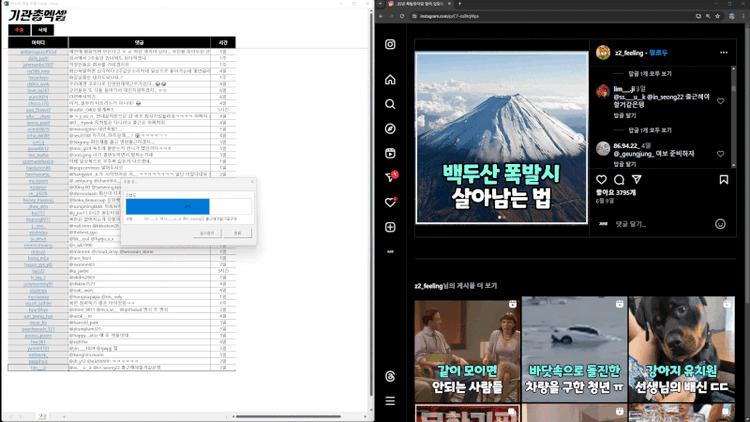Click the comment input field

click(x=662, y=224)
